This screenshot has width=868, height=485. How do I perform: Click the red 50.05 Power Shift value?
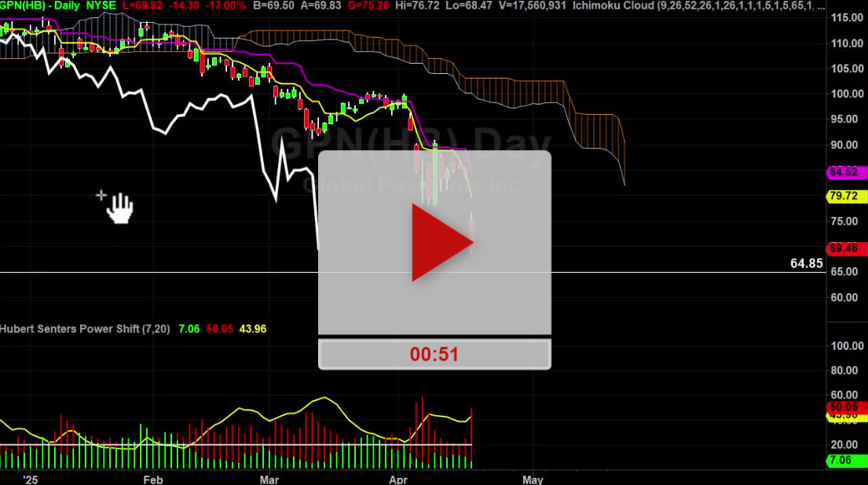click(x=220, y=329)
